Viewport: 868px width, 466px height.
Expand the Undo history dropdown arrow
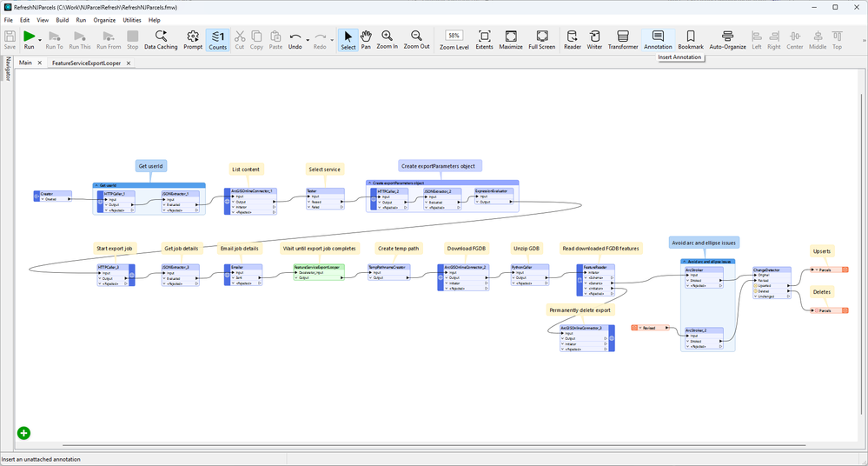pos(308,40)
